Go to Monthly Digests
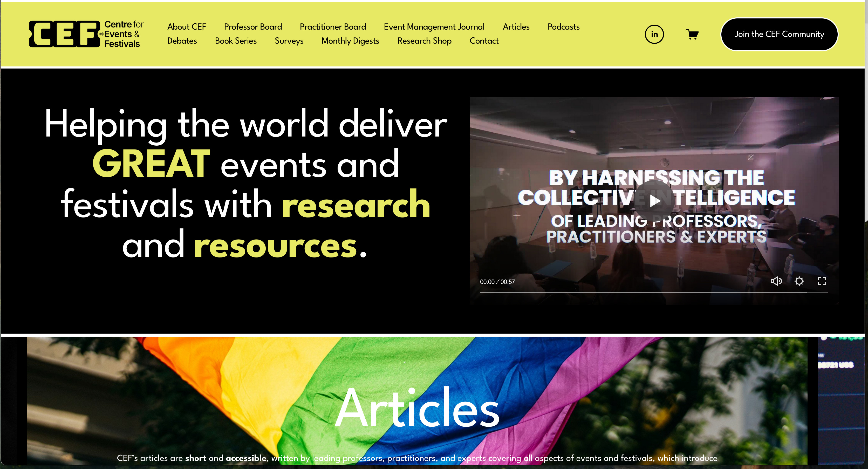 (350, 41)
